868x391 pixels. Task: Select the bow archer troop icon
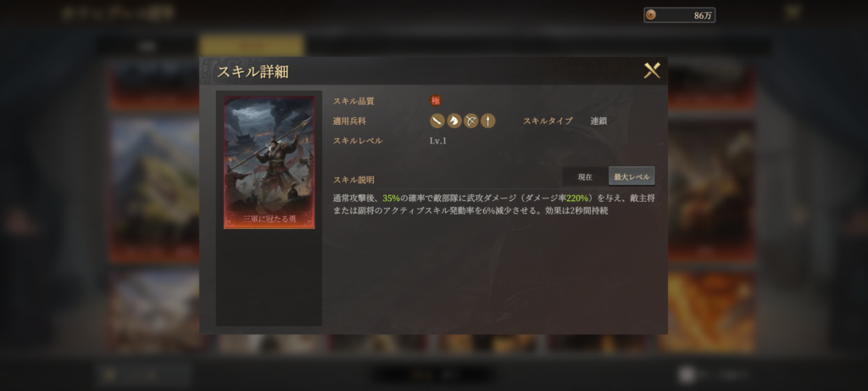[470, 120]
